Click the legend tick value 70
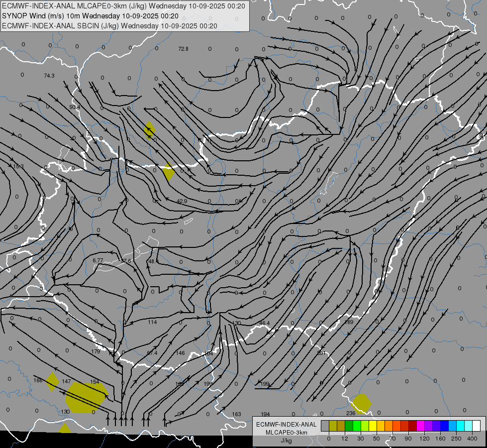Screen dimensions: 487x448 (392, 439)
